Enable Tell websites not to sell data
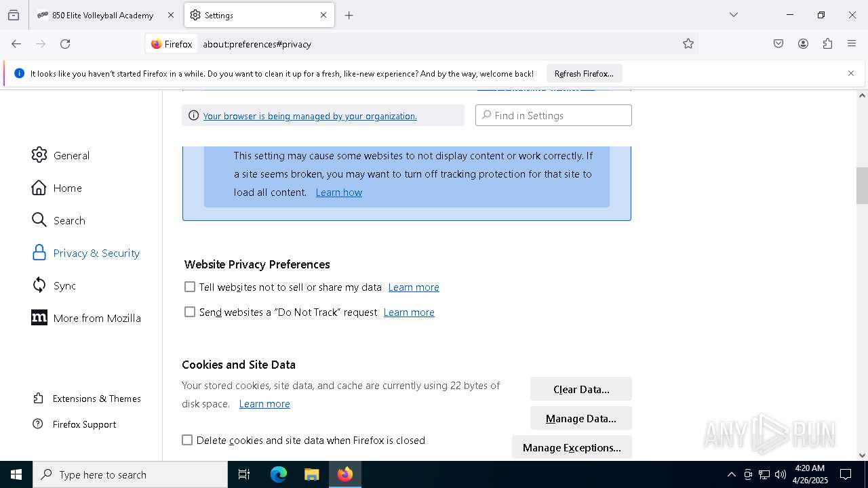 190,287
